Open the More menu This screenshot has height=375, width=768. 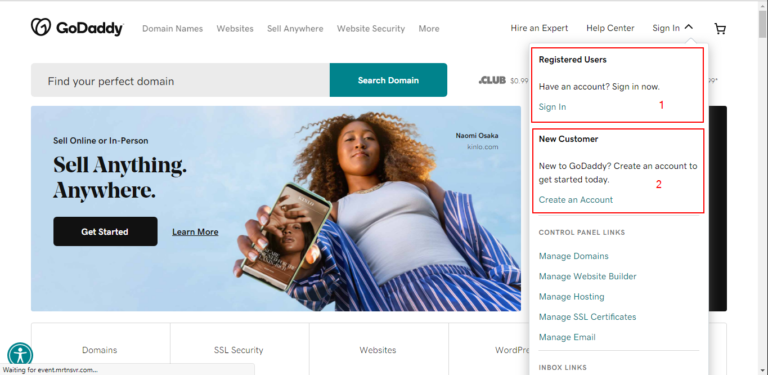click(429, 29)
